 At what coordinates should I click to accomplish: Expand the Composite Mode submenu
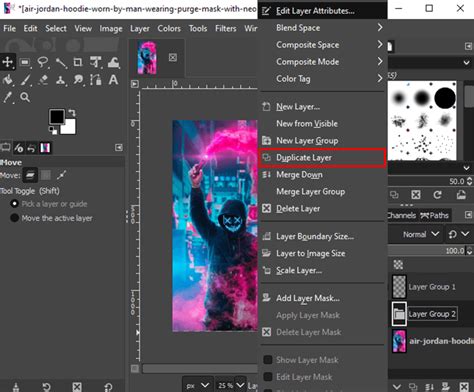tap(322, 62)
